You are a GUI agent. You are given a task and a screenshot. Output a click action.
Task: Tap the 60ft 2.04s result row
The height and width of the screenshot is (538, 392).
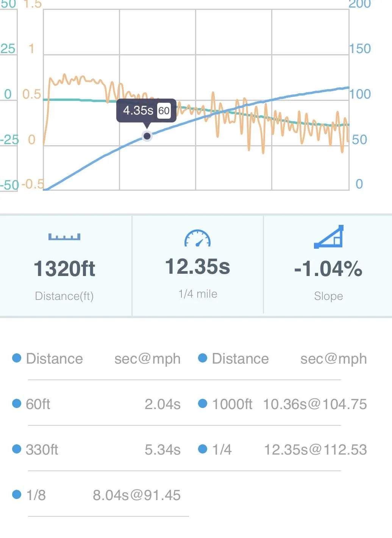click(97, 404)
